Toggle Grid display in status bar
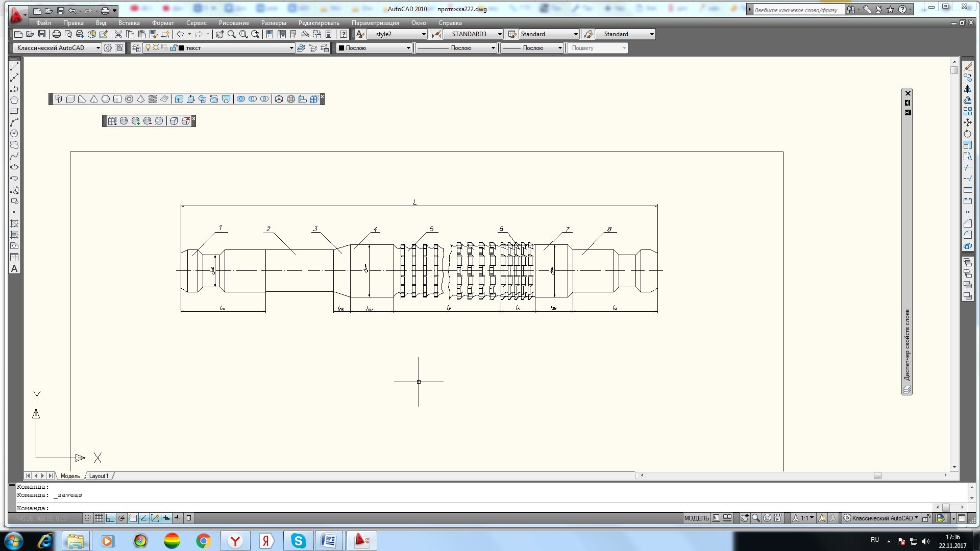 [x=99, y=518]
